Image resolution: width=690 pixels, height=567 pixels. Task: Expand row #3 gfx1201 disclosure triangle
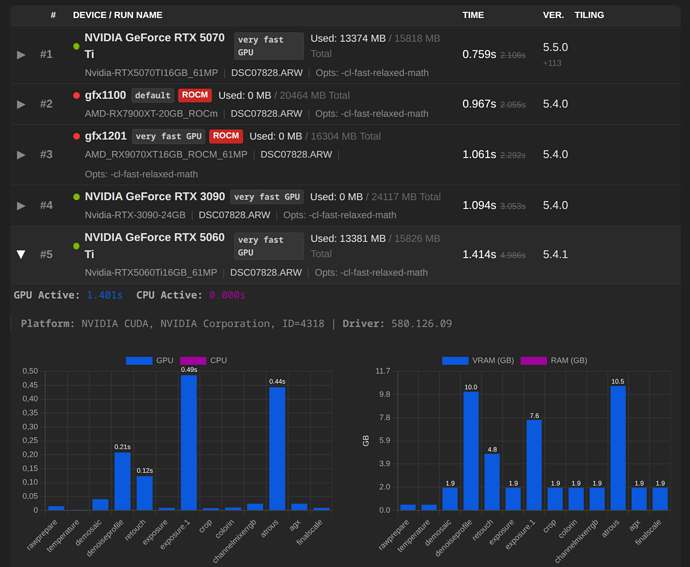[21, 155]
